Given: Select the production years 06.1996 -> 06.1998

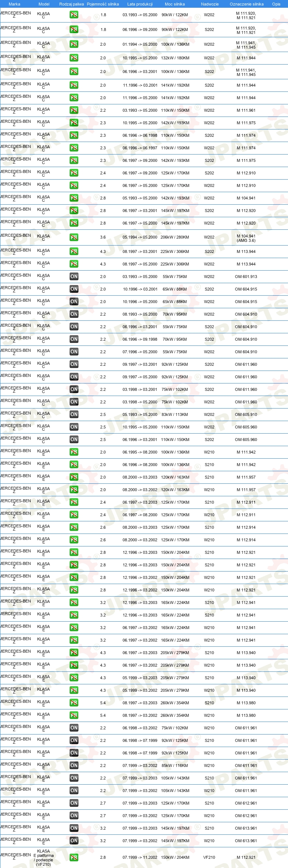Looking at the screenshot, I should [140, 135].
